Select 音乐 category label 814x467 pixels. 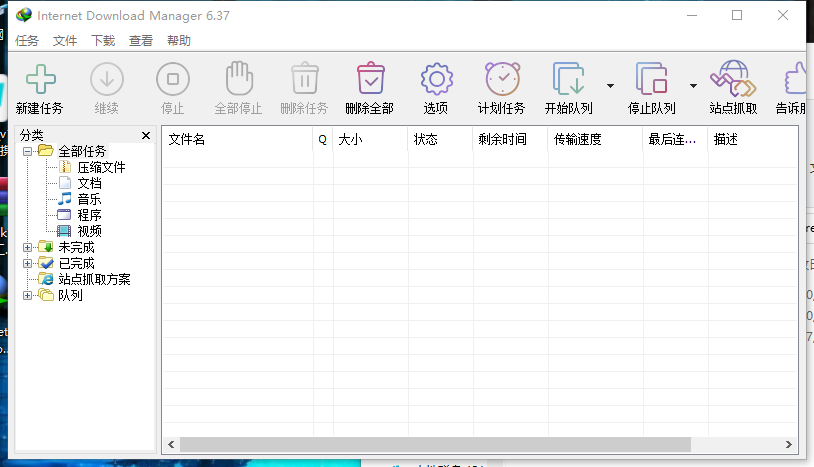tap(89, 199)
